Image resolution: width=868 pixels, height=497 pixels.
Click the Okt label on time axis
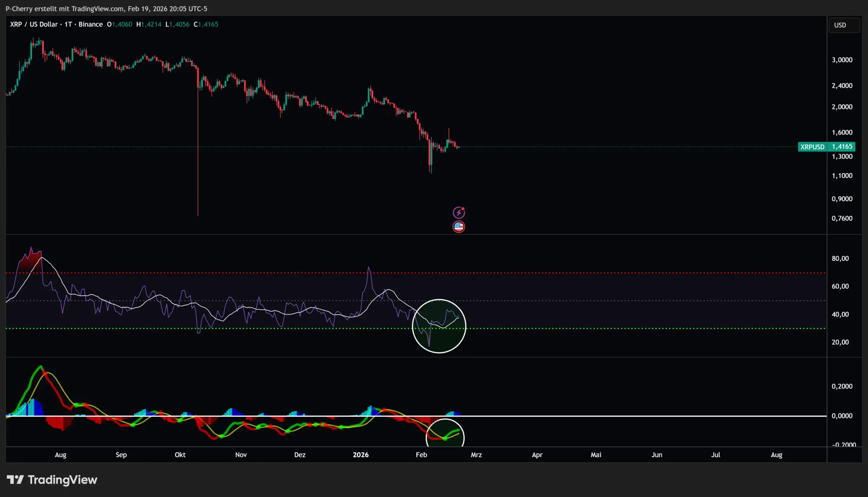[x=180, y=455]
